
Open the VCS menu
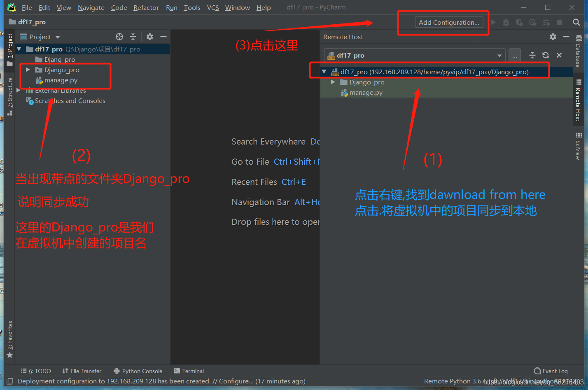213,7
